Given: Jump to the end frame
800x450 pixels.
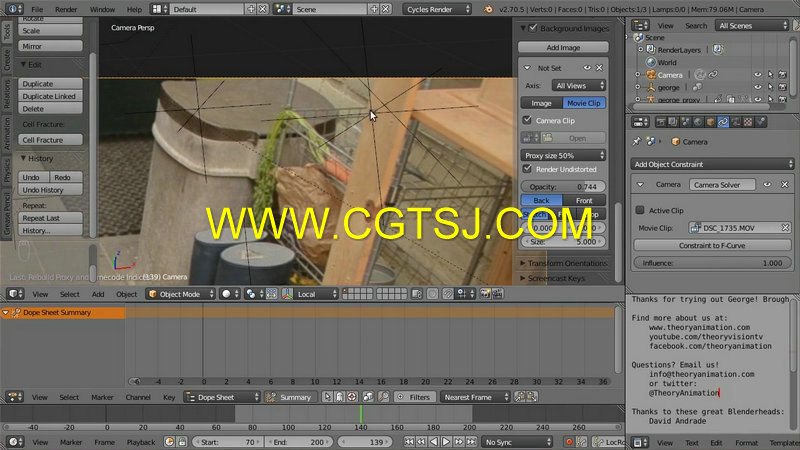Looking at the screenshot, I should (x=471, y=442).
